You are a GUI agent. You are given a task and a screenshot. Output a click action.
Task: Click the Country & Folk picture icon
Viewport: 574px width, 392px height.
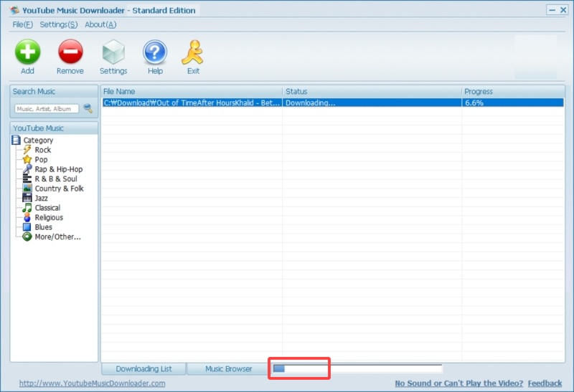[x=27, y=188]
